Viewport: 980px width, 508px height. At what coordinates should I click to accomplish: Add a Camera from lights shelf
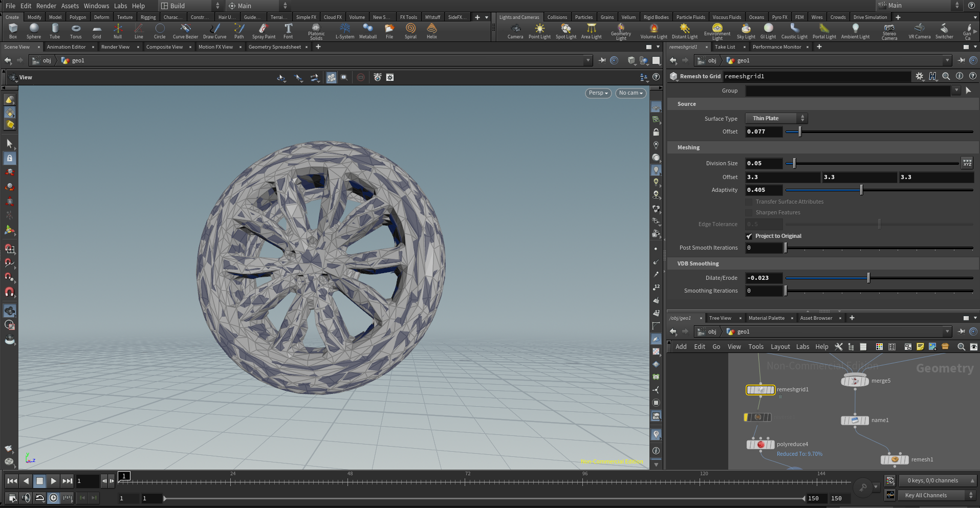(x=515, y=31)
